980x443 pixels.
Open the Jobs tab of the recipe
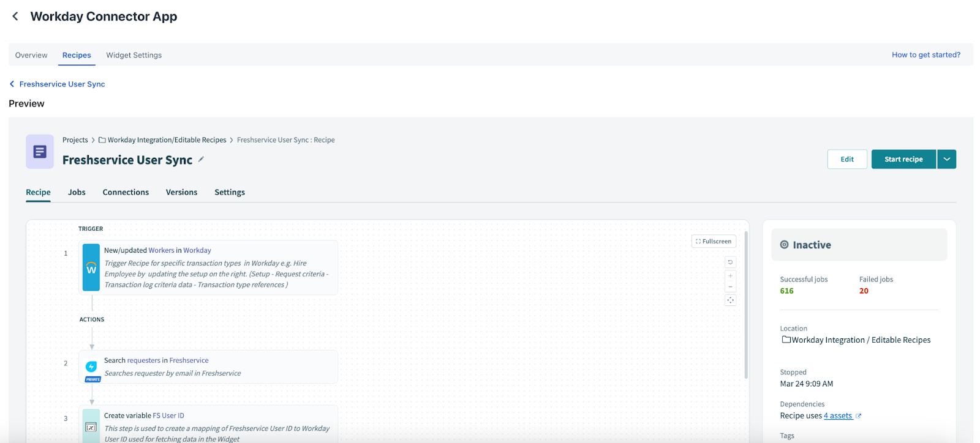[x=77, y=192]
